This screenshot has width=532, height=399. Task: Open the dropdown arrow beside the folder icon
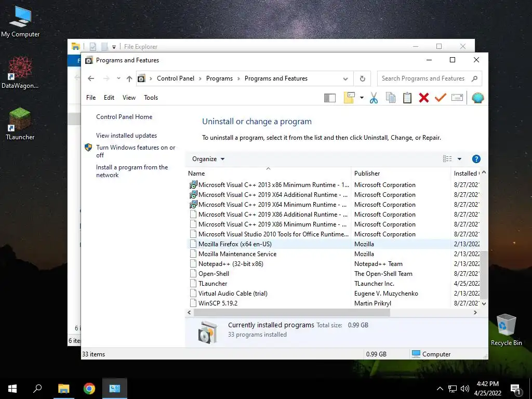point(362,98)
